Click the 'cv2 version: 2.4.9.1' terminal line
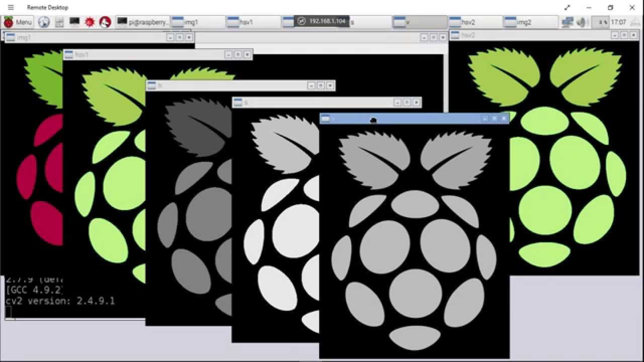Viewport: 644px width, 362px height. pos(60,301)
